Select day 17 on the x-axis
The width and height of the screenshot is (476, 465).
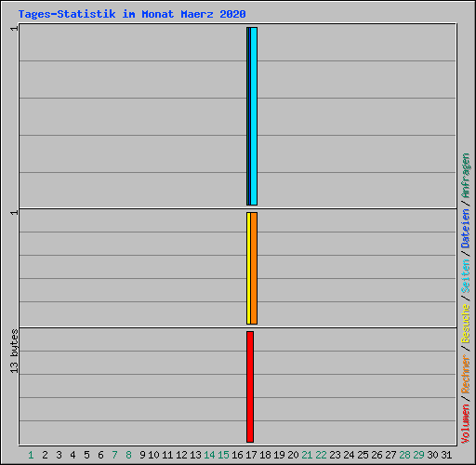pyautogui.click(x=251, y=455)
